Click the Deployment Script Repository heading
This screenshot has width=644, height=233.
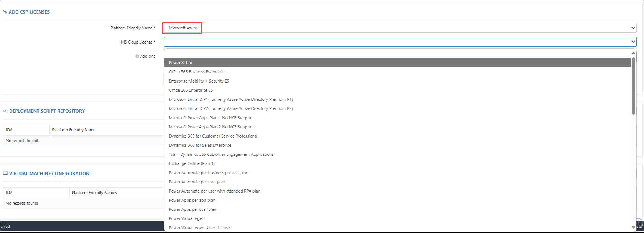point(47,111)
